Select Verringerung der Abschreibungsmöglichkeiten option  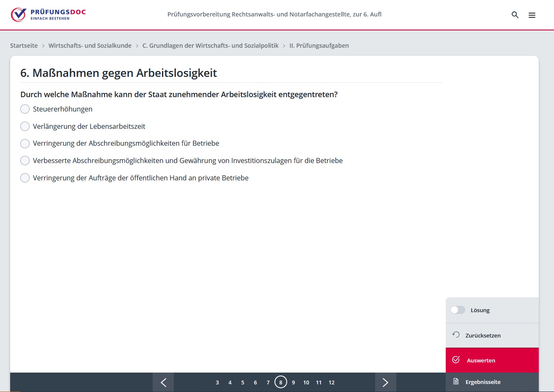25,144
